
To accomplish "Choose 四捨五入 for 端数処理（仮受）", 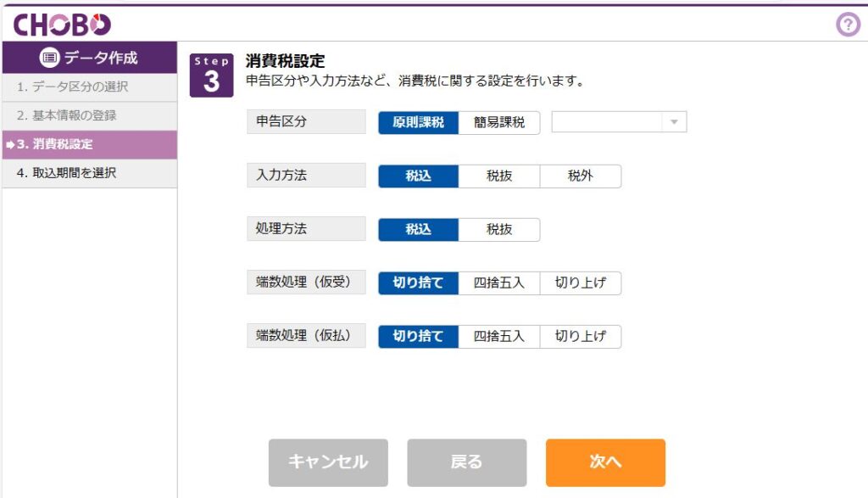I will coord(499,283).
